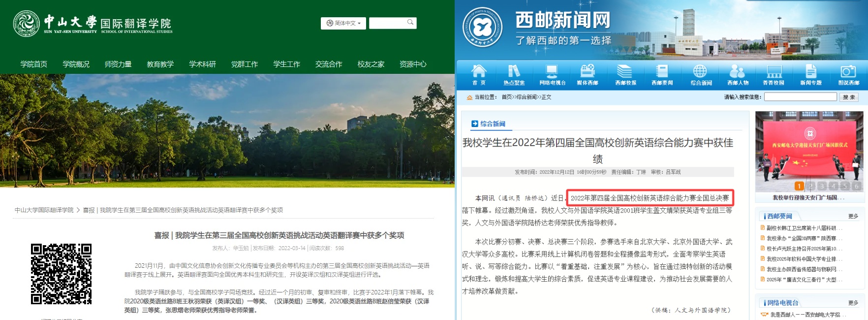The width and height of the screenshot is (868, 320).
Task: Open news 我校承办"全国3D两赛"陕西赛...
Action: pos(805,238)
